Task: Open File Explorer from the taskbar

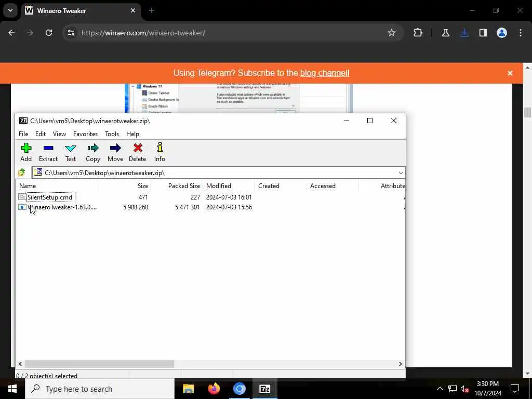Action: [188, 389]
